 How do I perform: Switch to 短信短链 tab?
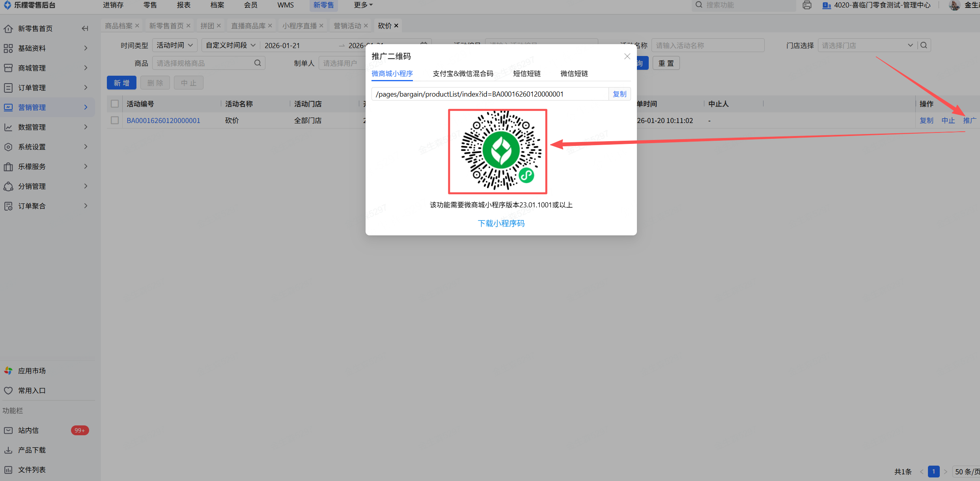[x=526, y=74]
